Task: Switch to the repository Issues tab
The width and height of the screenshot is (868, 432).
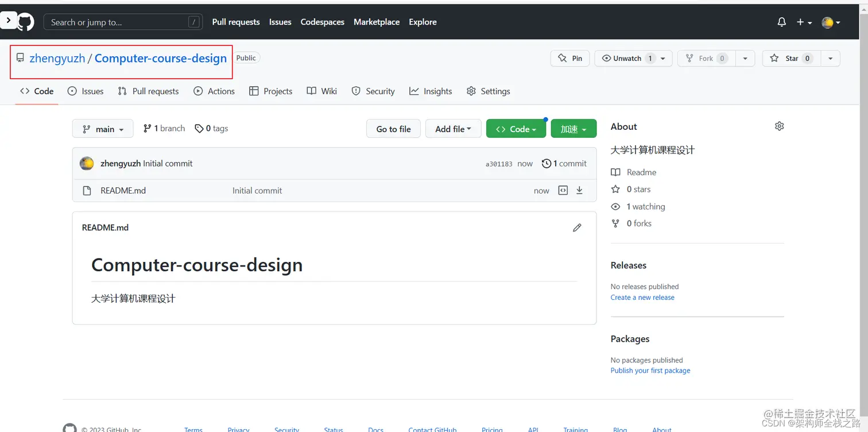Action: click(86, 91)
